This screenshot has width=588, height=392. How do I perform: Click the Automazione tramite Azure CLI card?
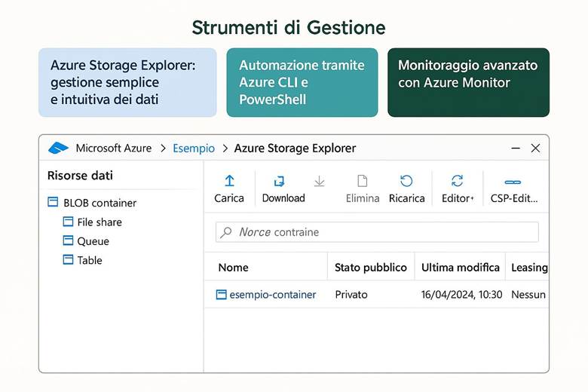click(x=302, y=82)
